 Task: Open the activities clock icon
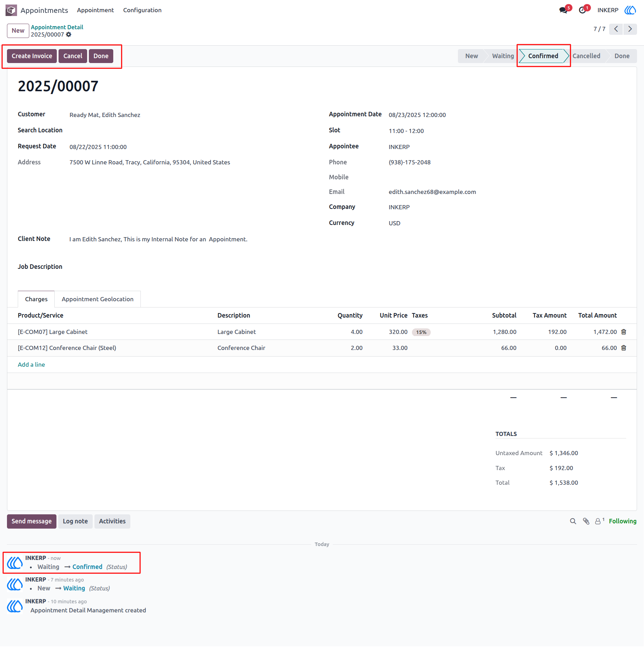pyautogui.click(x=582, y=10)
